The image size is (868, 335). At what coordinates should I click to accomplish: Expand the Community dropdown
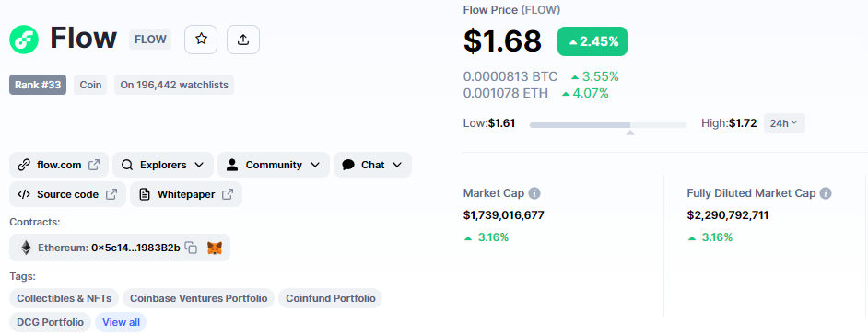tap(274, 165)
